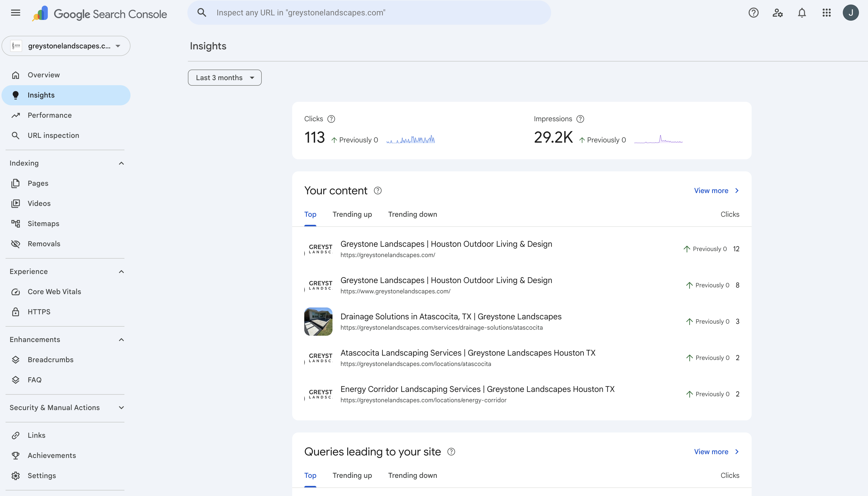Click the Core Web Vitals gauge icon
Screen dimensions: 868x496
(x=16, y=292)
